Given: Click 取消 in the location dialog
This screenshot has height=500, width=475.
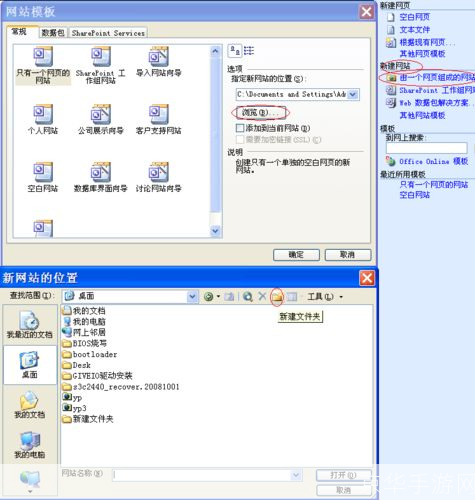Looking at the screenshot, I should pos(343,490).
